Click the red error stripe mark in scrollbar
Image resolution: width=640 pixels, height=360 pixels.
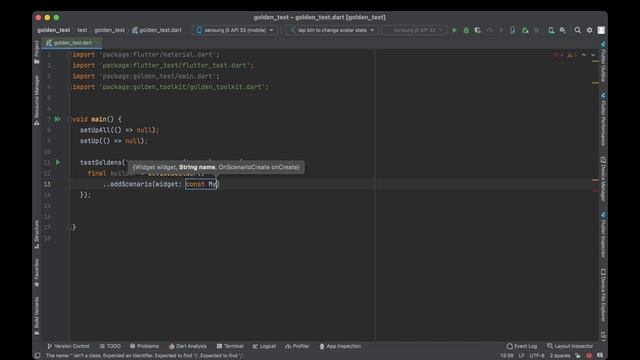596,191
